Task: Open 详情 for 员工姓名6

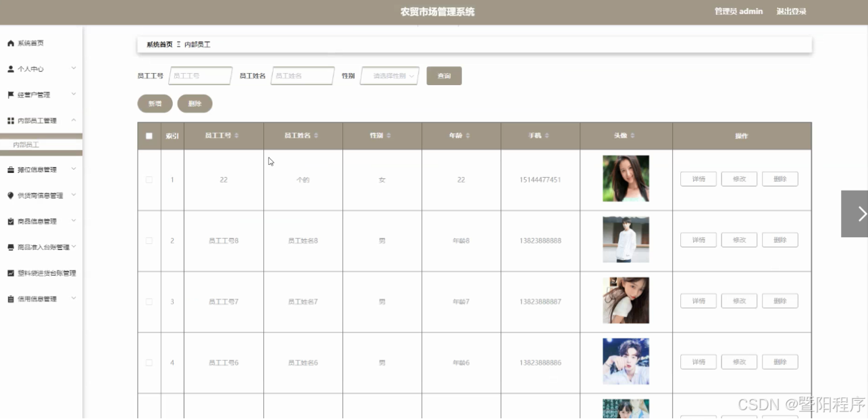Action: pyautogui.click(x=698, y=362)
